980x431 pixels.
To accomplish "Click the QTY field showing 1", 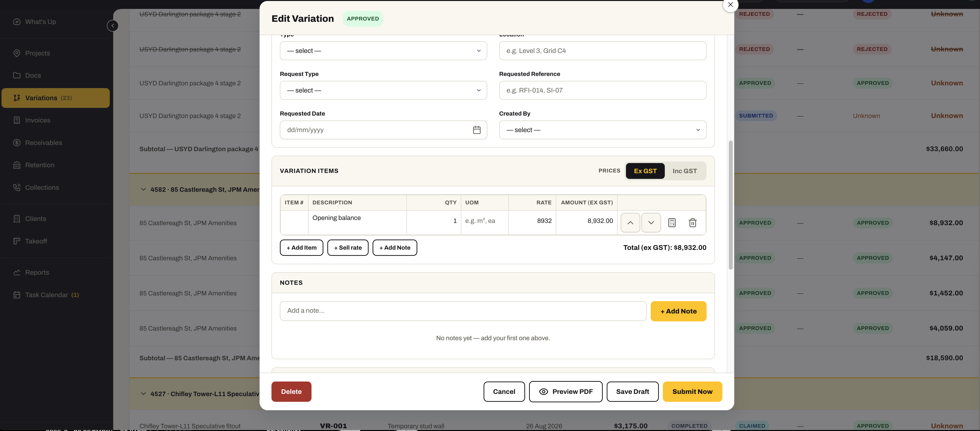I will tap(434, 221).
